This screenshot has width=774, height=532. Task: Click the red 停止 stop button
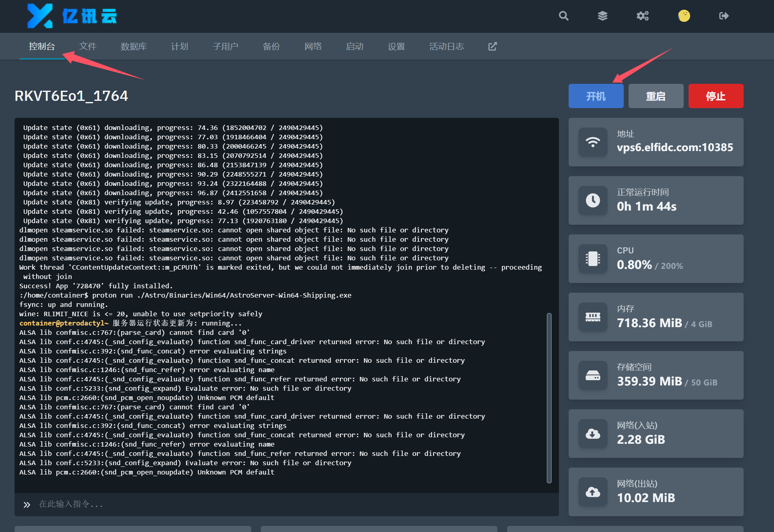pyautogui.click(x=716, y=96)
